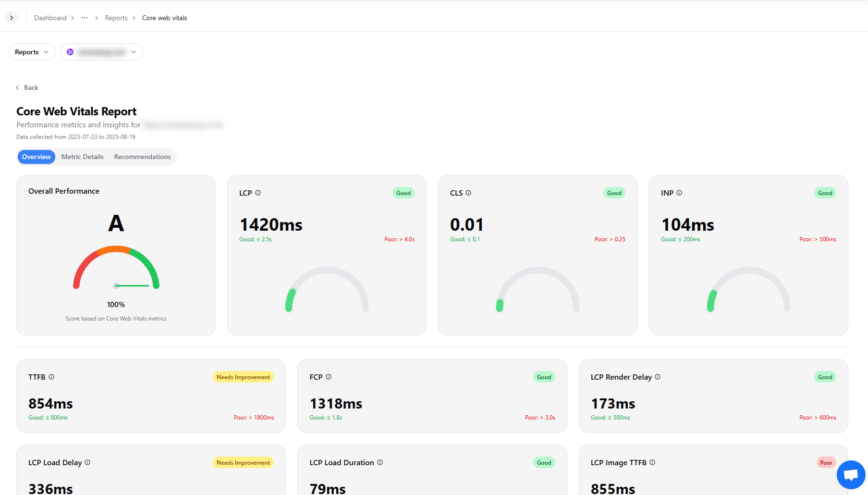
Task: Go back using the Back link
Action: coord(27,87)
